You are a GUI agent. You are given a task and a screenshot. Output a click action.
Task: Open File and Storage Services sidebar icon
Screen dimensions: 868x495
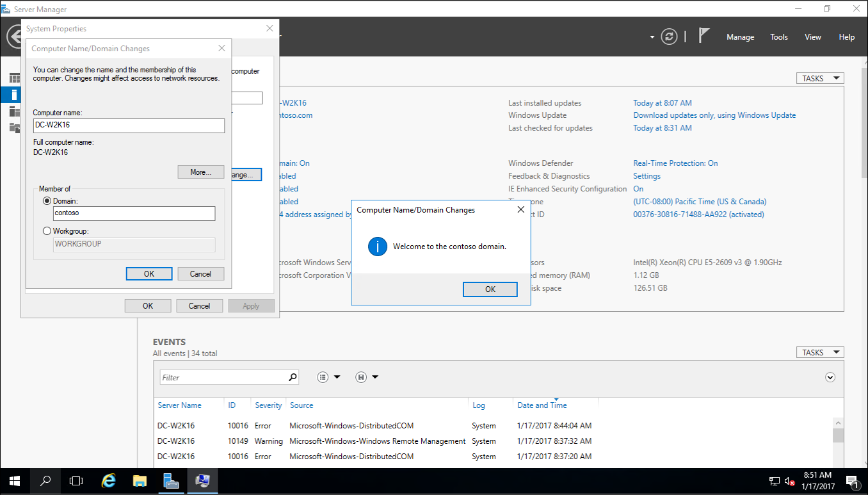(15, 127)
